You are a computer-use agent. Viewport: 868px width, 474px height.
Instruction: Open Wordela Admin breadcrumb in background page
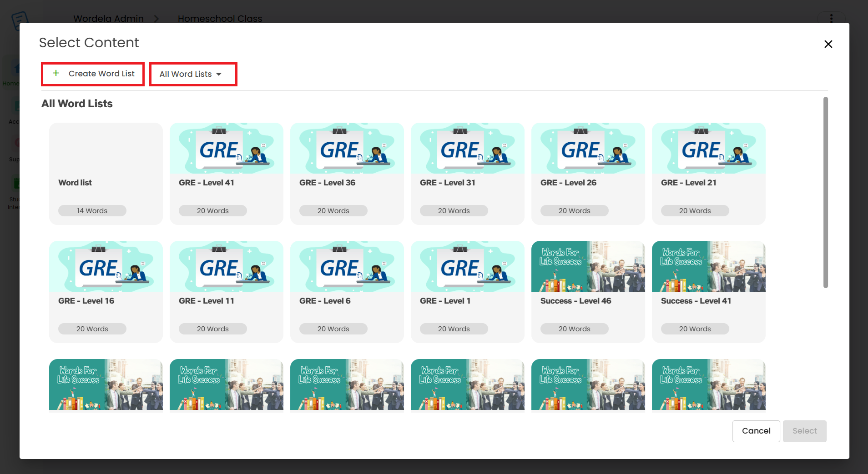[109, 19]
